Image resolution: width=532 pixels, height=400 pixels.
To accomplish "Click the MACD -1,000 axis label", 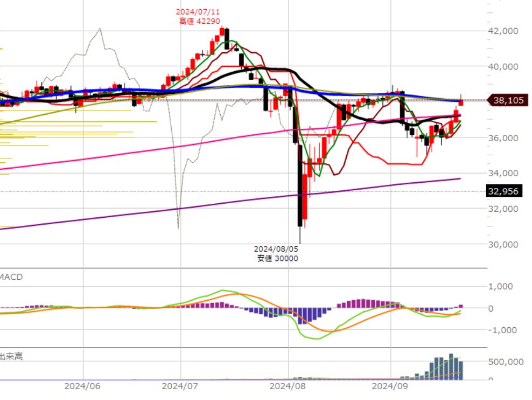I will pos(502,330).
